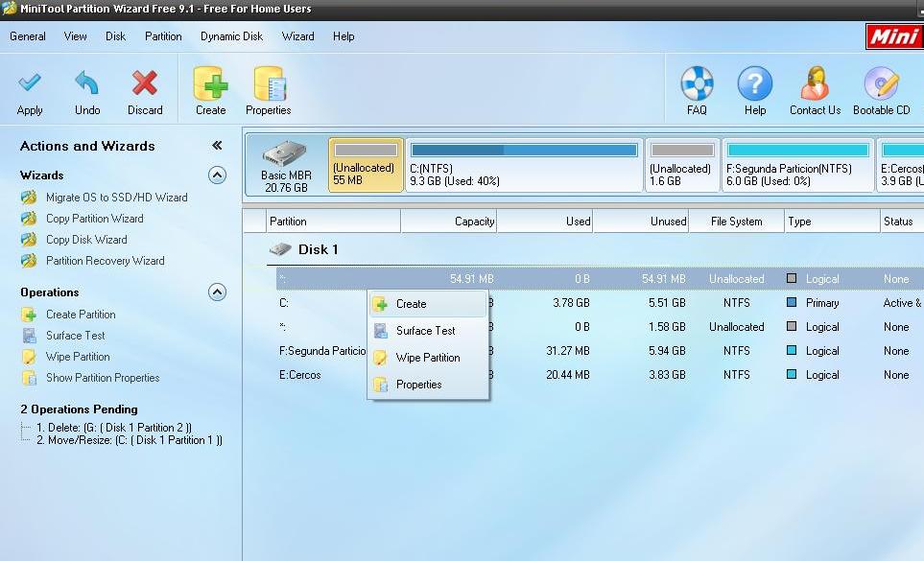Click the Create Partition operation icon
The height and width of the screenshot is (561, 924).
click(29, 315)
